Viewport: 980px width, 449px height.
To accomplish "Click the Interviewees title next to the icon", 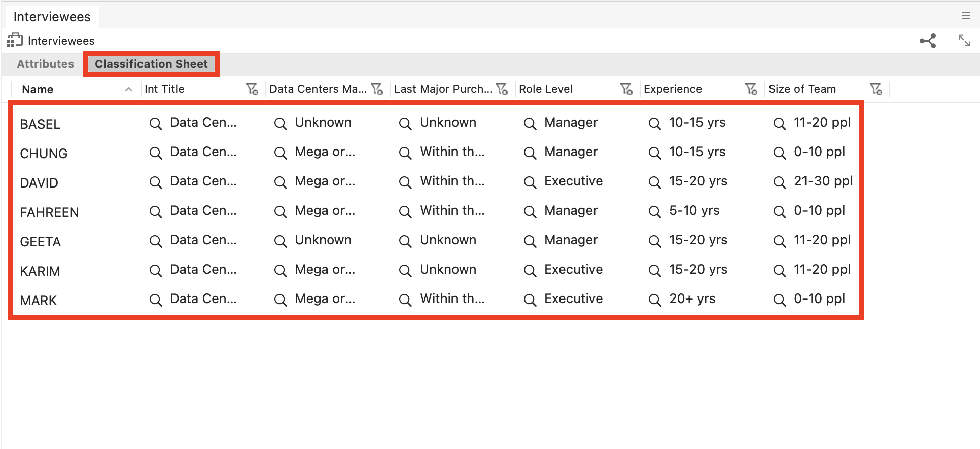I will point(61,41).
